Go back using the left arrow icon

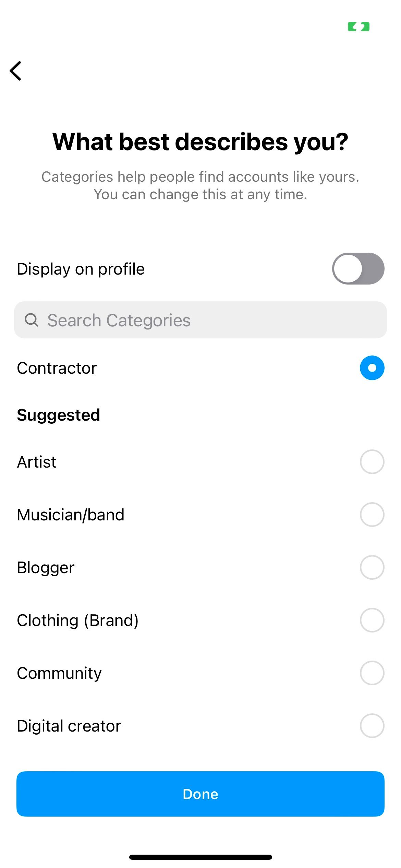pyautogui.click(x=15, y=71)
